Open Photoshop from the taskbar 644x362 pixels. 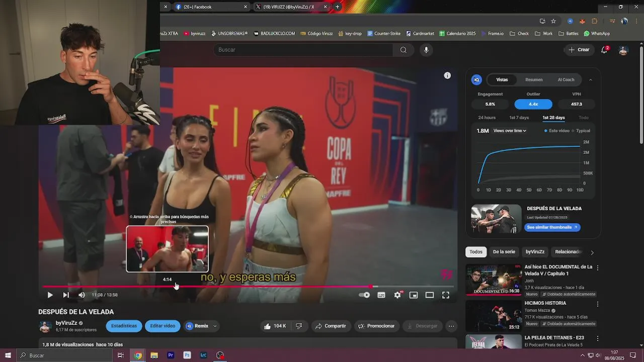coord(187,355)
